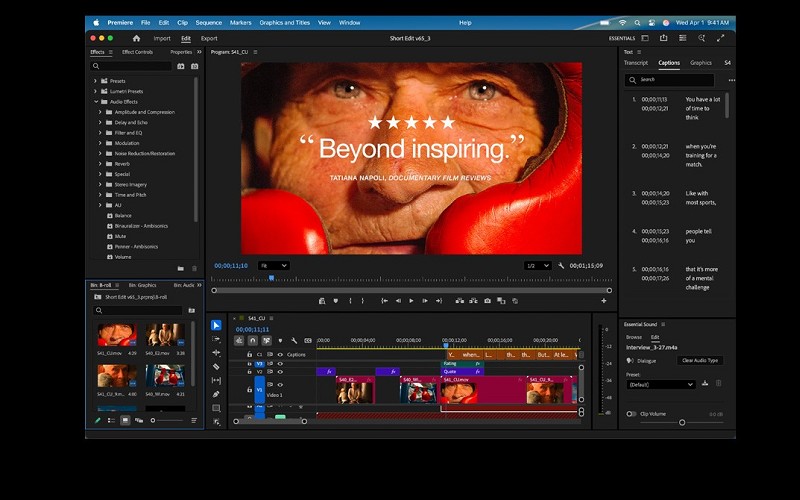The height and width of the screenshot is (500, 800).
Task: Expand Reverb effects folder
Action: pyautogui.click(x=100, y=164)
